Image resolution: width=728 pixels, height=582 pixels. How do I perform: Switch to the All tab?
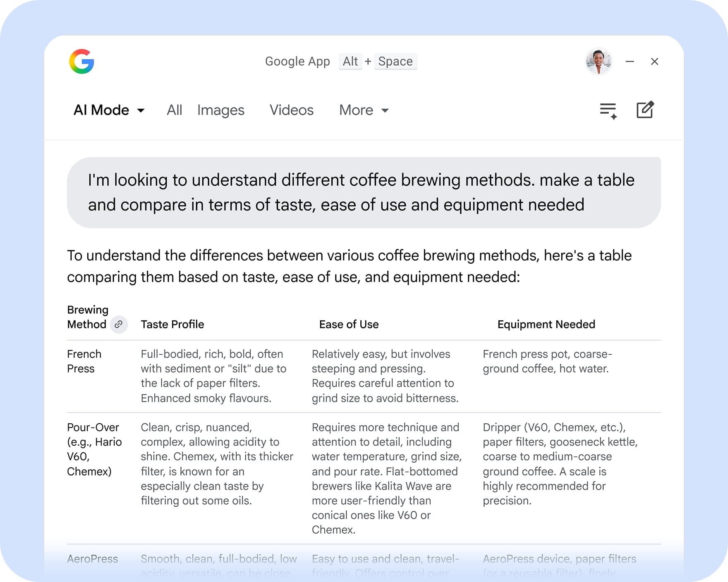174,110
